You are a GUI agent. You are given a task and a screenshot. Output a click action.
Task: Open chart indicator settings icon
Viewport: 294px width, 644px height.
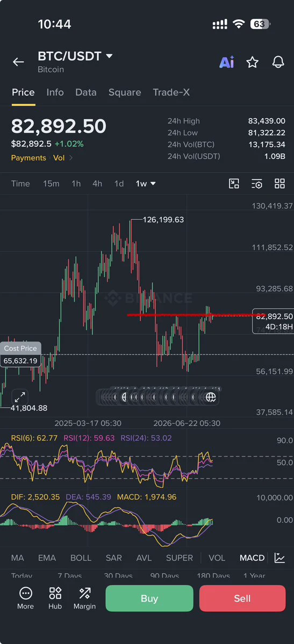257,184
